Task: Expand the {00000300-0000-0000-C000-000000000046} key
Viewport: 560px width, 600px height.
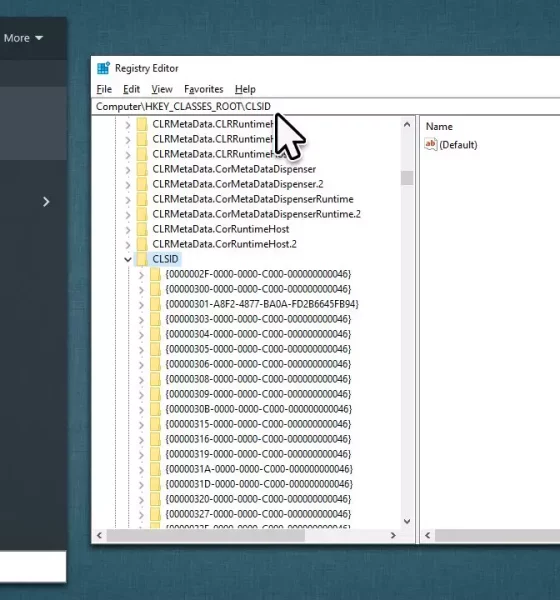Action: coord(141,289)
